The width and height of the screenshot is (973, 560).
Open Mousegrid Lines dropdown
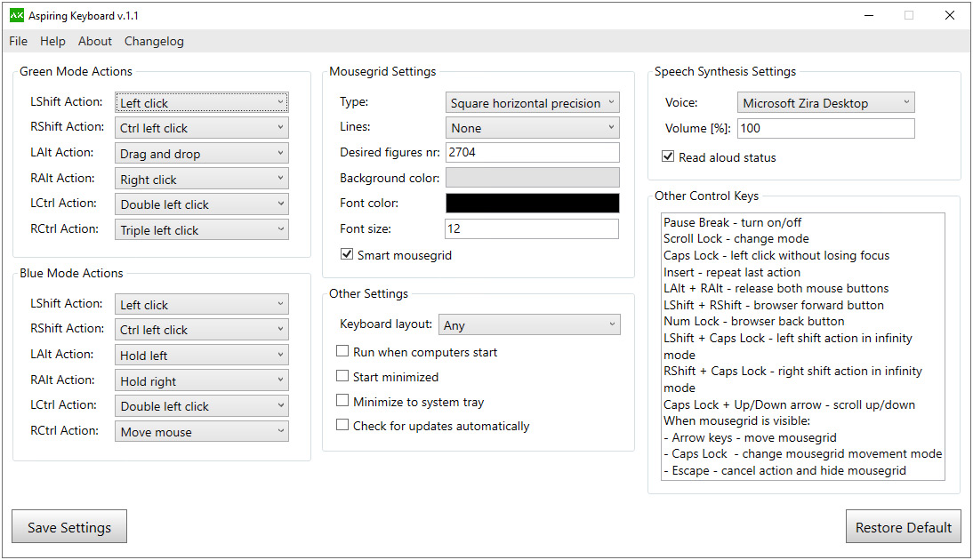tap(533, 128)
